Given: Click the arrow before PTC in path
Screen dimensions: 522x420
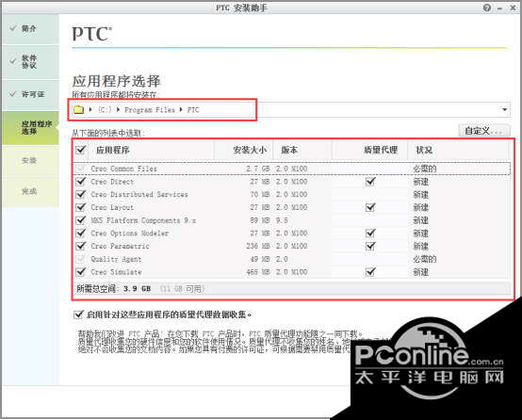Looking at the screenshot, I should click(181, 109).
